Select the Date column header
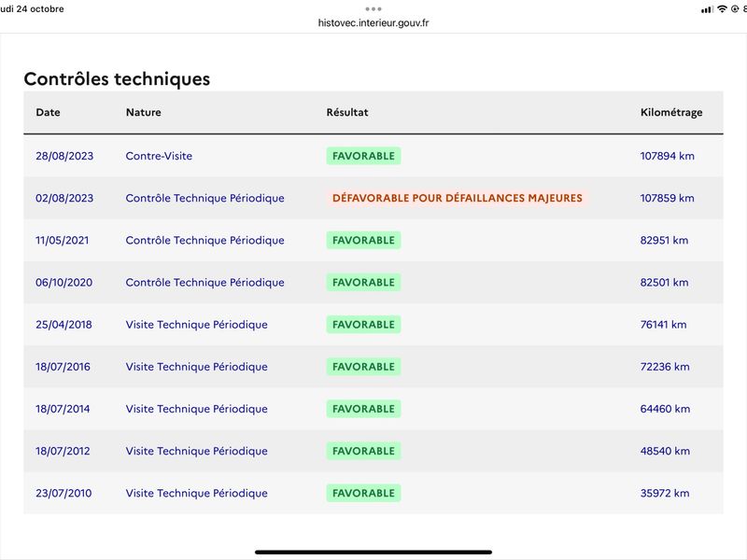The image size is (747, 560). pos(49,112)
